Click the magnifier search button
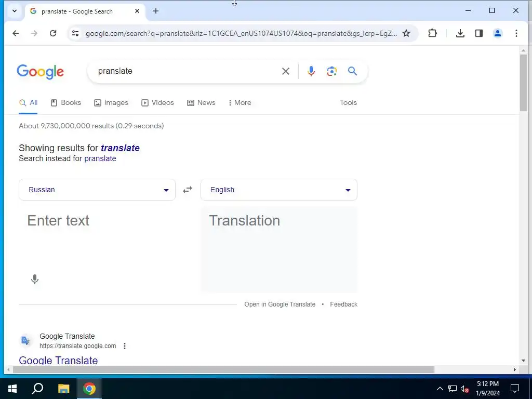This screenshot has width=532, height=399. (353, 71)
